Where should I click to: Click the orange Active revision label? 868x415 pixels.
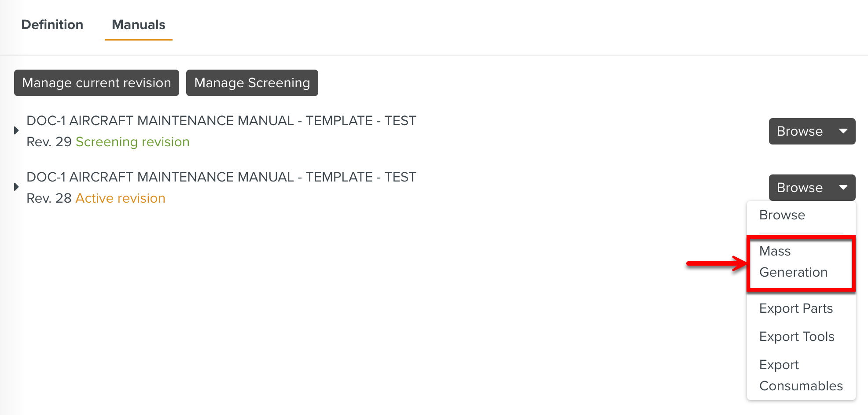[120, 198]
